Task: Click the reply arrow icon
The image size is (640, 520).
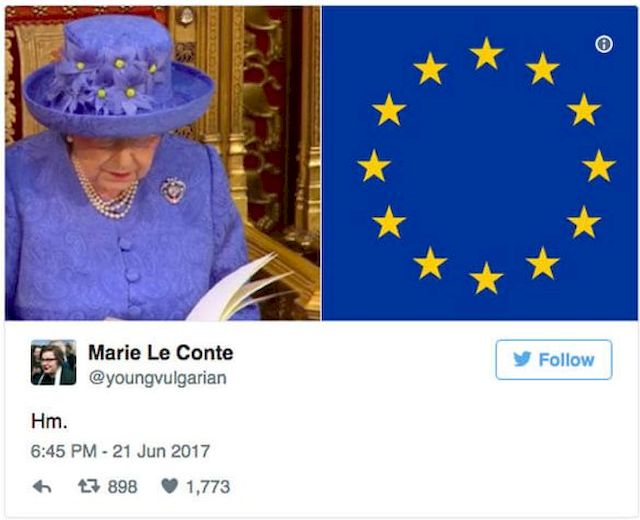Action: 42,487
